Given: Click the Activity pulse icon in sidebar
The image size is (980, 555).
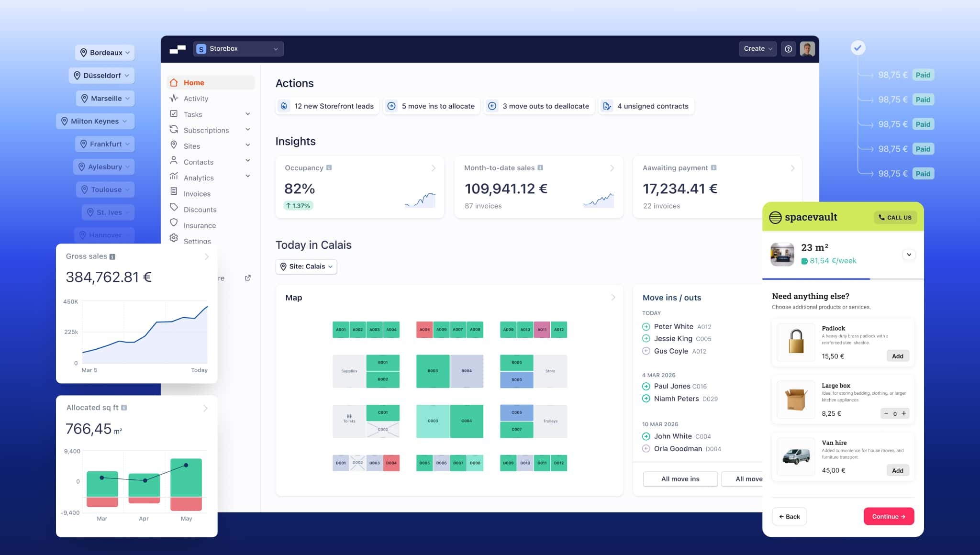Looking at the screenshot, I should (174, 98).
